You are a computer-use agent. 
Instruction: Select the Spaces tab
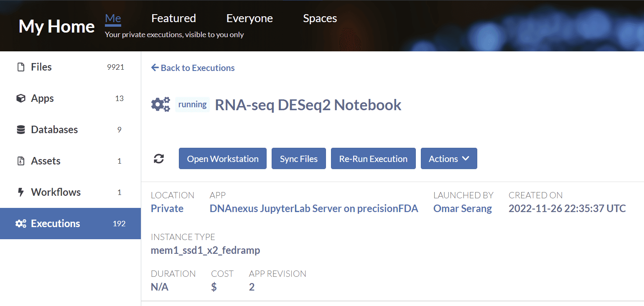pyautogui.click(x=320, y=18)
